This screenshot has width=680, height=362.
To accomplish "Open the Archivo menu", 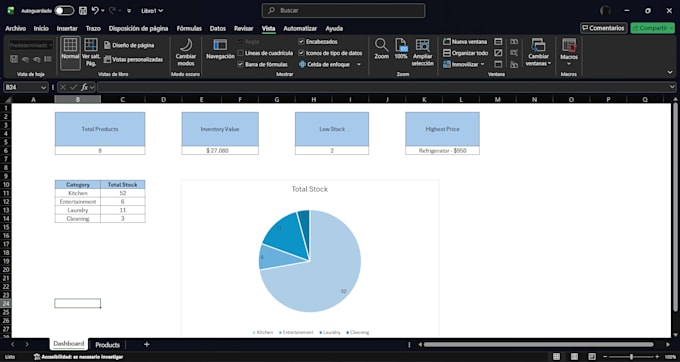I will point(16,29).
